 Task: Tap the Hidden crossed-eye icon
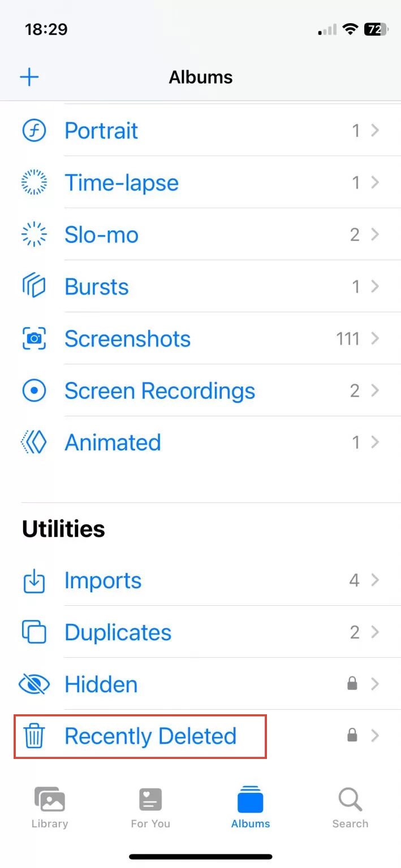[x=34, y=684]
